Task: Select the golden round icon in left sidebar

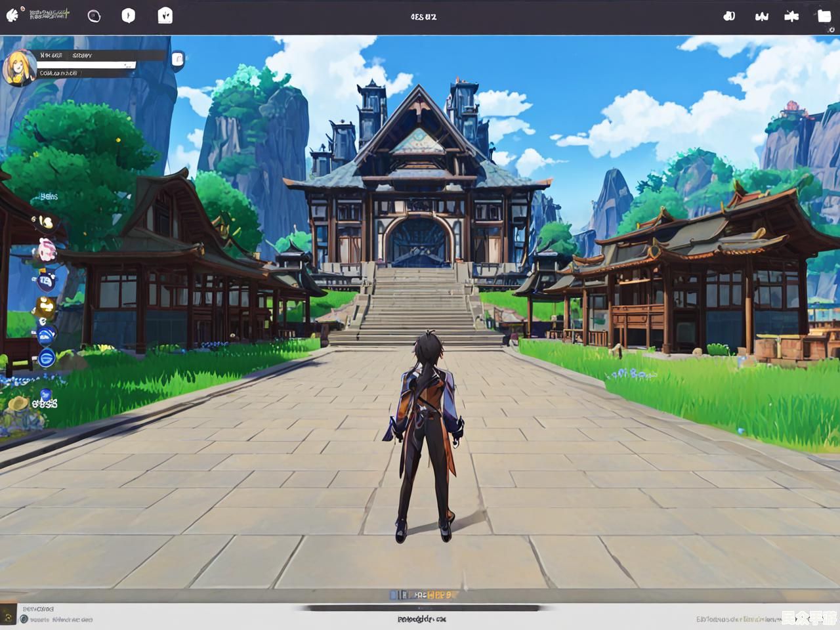Action: [46, 306]
